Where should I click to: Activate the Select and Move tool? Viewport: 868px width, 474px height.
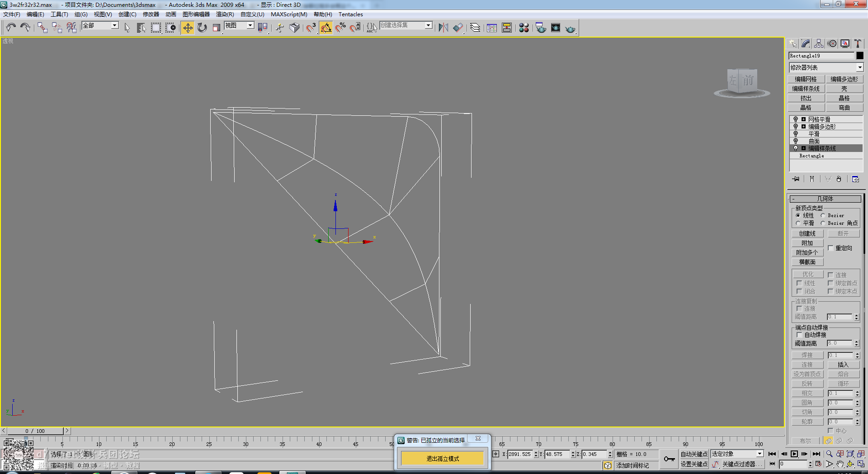pos(188,28)
